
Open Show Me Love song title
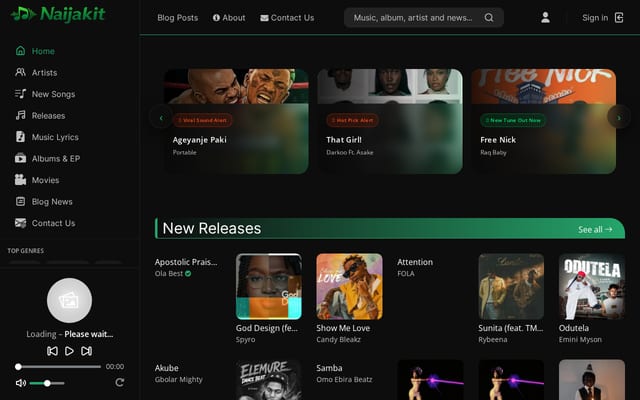(x=343, y=328)
